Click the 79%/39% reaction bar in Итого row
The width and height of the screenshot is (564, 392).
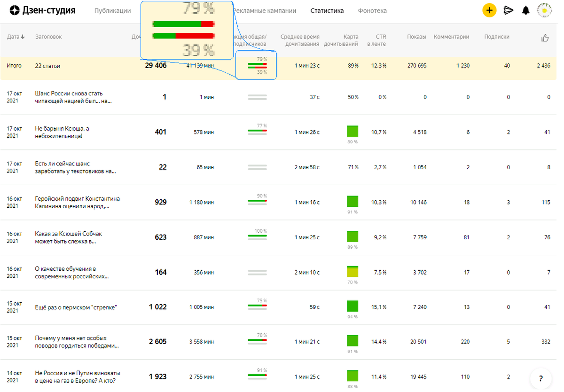(x=257, y=66)
